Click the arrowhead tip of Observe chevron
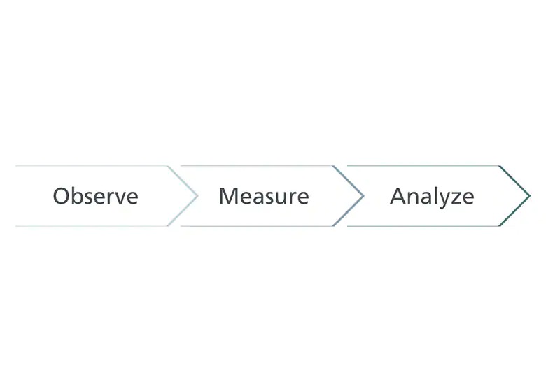This screenshot has width=546, height=392. click(197, 196)
